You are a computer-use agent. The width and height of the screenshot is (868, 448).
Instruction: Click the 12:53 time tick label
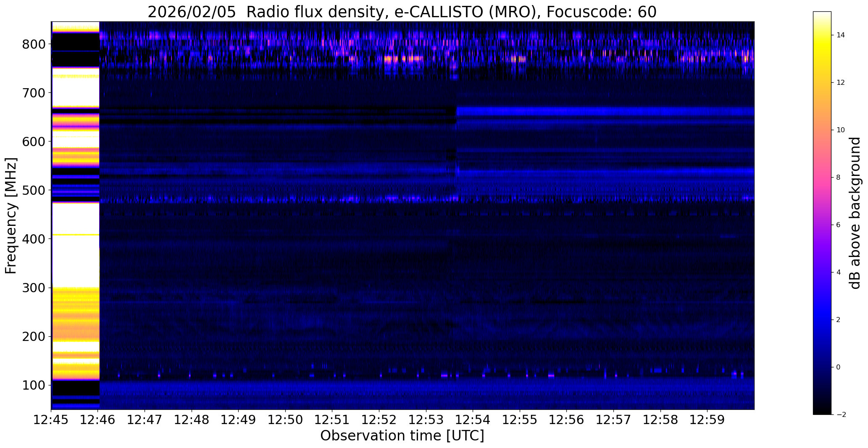pyautogui.click(x=426, y=420)
